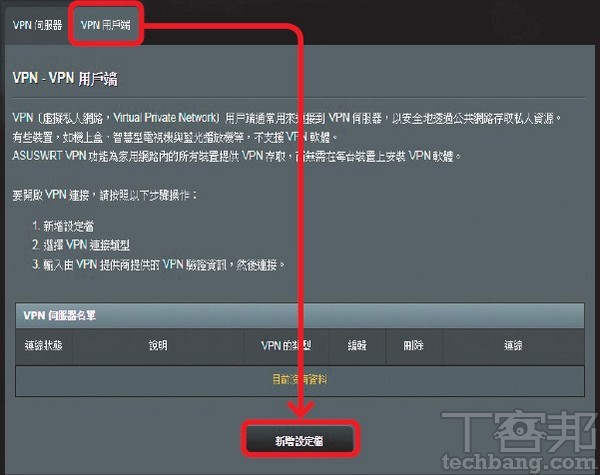Click step 2 選擇 VPN 連接類型

(x=81, y=245)
